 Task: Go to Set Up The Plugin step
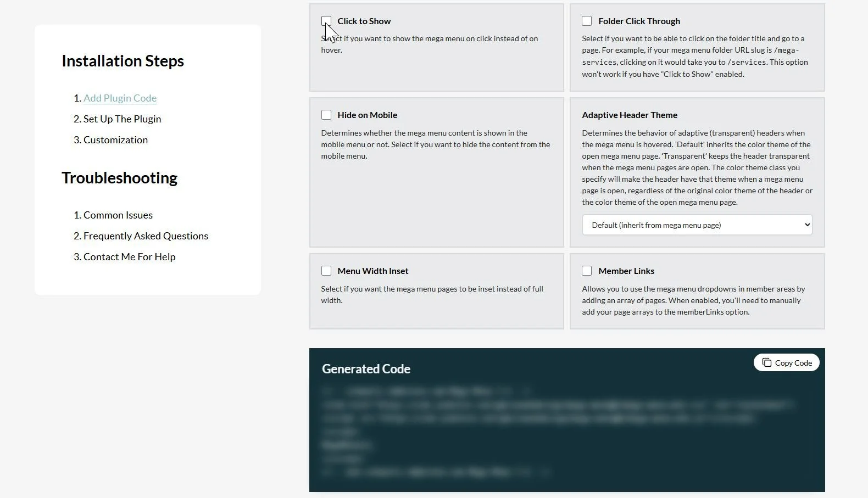coord(122,119)
